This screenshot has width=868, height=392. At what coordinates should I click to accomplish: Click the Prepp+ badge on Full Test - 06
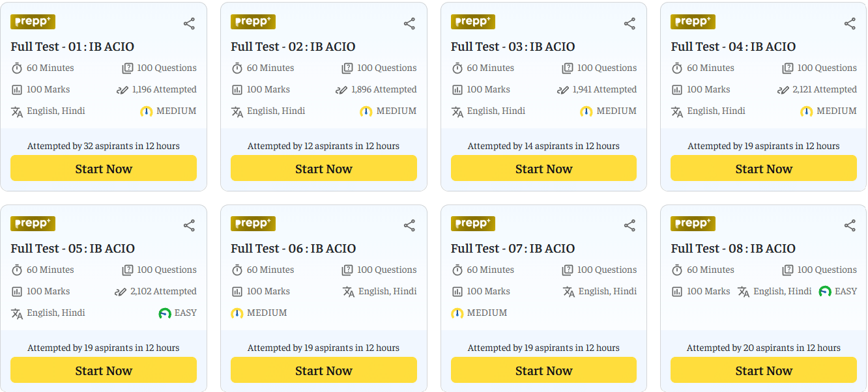point(253,223)
